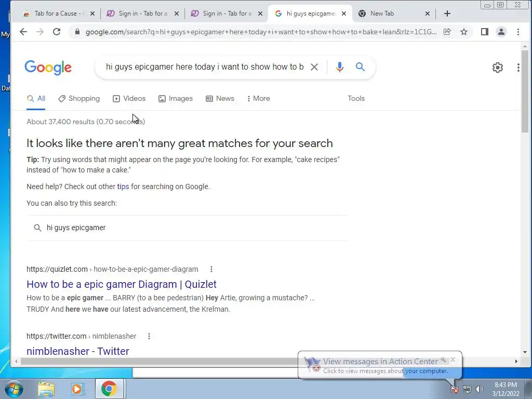Start voice search with the microphone
Viewport: 532px width, 399px height.
tap(340, 67)
